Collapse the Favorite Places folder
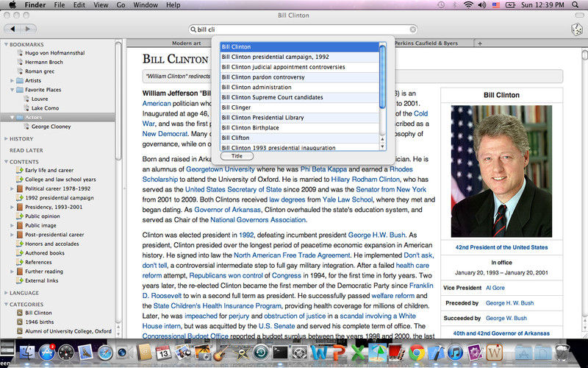588x368 pixels. 12,90
